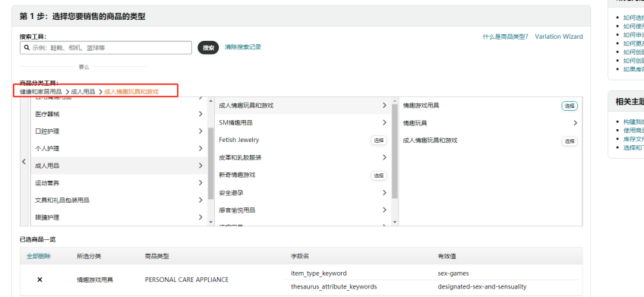Expand the 个人护理 category chevron
This screenshot has height=297, width=644.
[x=200, y=148]
